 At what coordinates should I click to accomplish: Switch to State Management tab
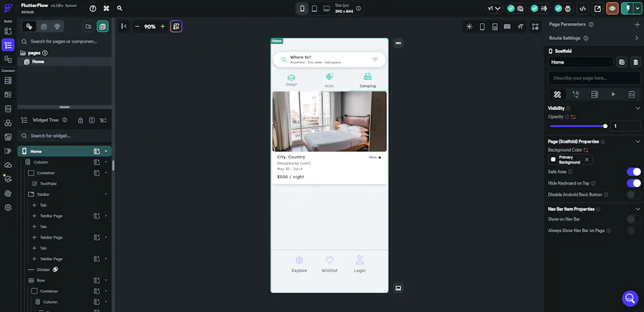pyautogui.click(x=632, y=95)
